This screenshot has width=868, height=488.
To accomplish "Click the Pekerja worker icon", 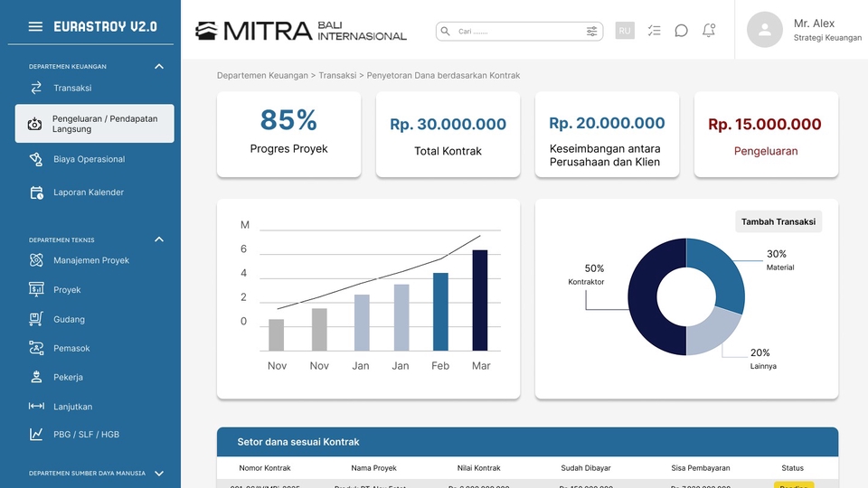I will (x=36, y=377).
